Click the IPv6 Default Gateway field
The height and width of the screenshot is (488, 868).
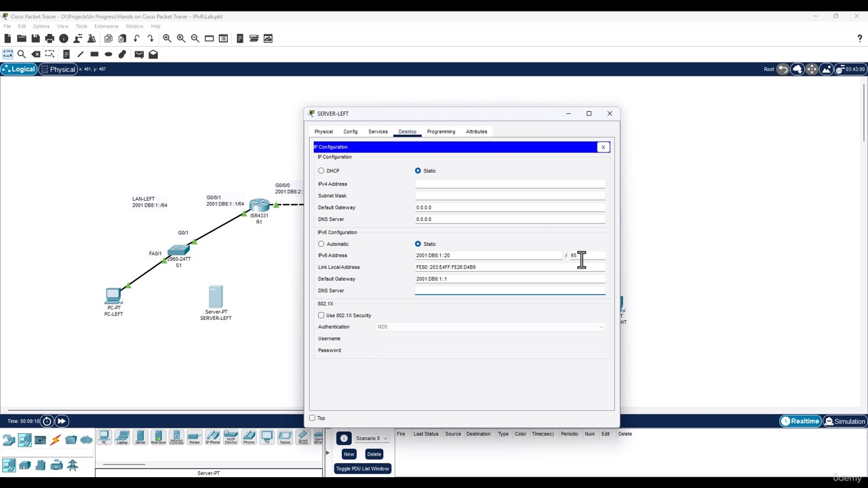point(510,279)
